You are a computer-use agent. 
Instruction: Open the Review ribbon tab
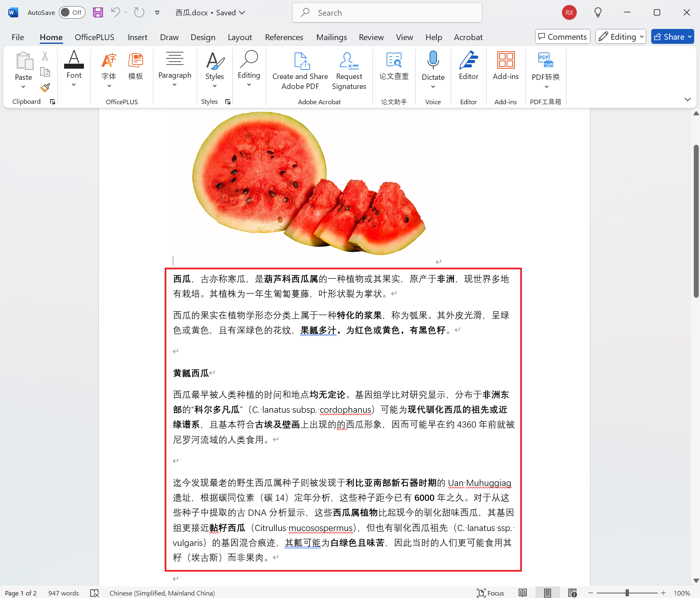click(371, 37)
